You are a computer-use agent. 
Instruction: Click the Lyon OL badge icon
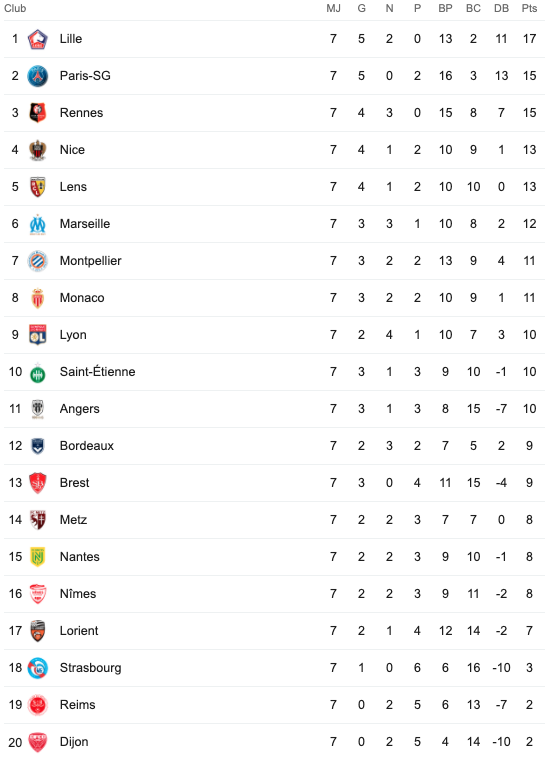(x=38, y=335)
